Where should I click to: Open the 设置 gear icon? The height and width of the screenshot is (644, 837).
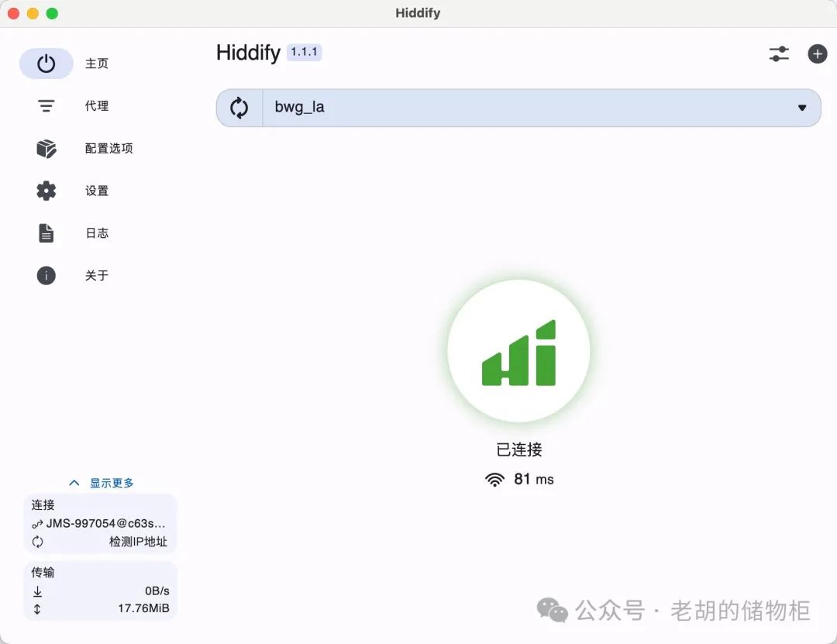point(46,191)
